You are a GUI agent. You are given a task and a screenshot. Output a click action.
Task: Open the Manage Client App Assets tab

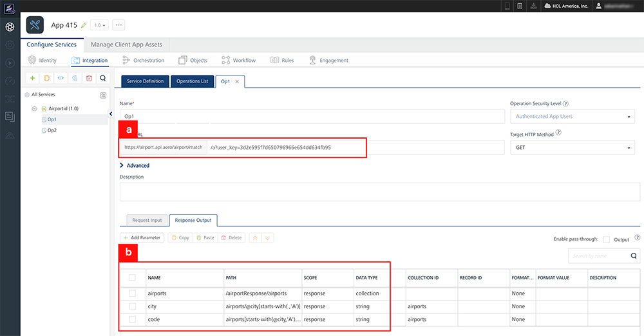point(126,44)
